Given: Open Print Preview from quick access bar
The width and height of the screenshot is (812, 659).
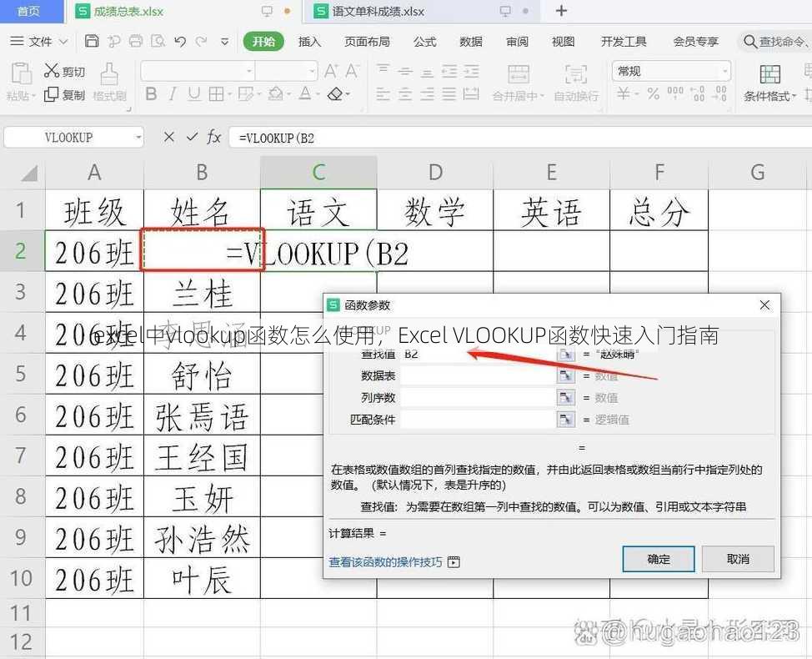Looking at the screenshot, I should (158, 41).
